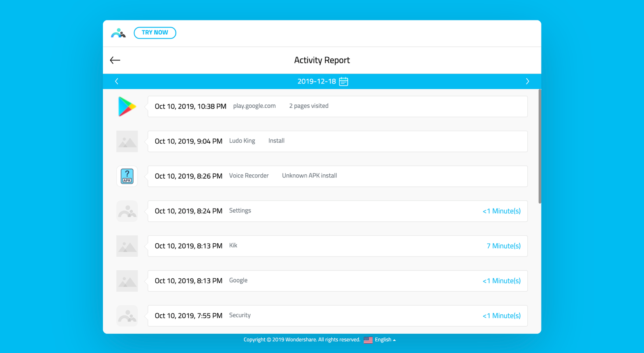Click the 2019-12-18 date label
644x353 pixels.
click(317, 81)
